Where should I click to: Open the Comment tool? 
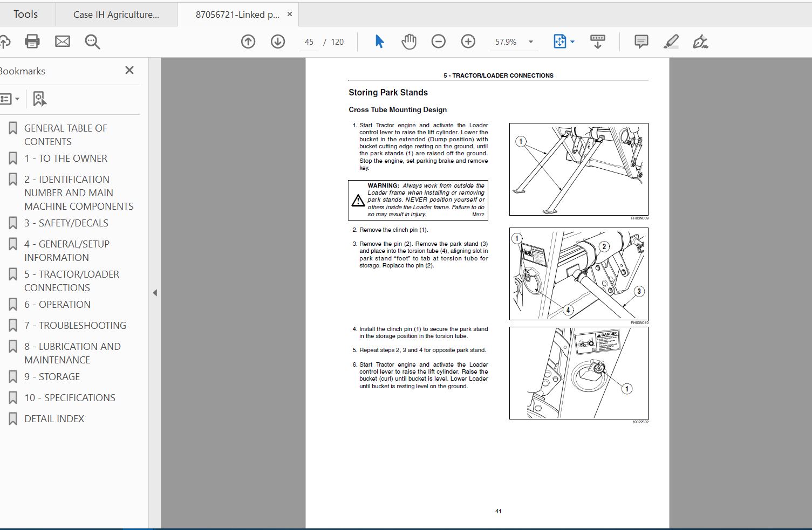point(640,41)
